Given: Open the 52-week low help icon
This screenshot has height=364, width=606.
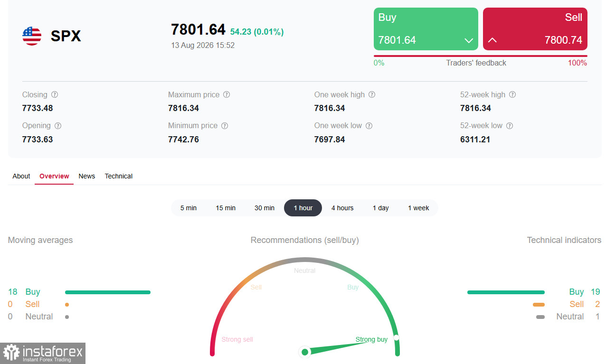Looking at the screenshot, I should (x=510, y=126).
